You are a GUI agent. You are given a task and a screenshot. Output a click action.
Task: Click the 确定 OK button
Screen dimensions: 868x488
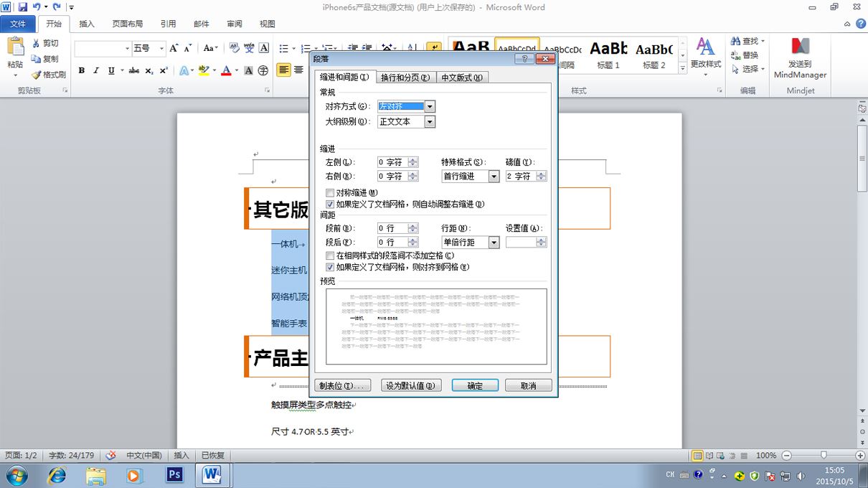tap(475, 385)
